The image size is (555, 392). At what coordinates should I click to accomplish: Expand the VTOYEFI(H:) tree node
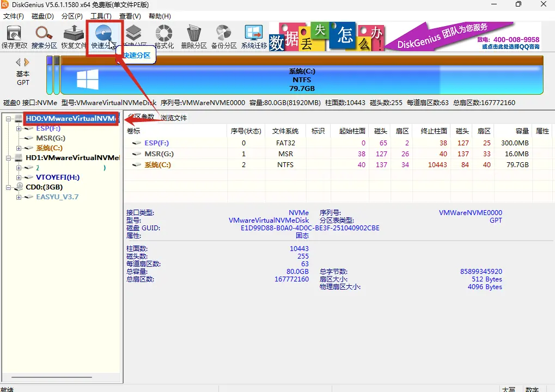point(19,177)
